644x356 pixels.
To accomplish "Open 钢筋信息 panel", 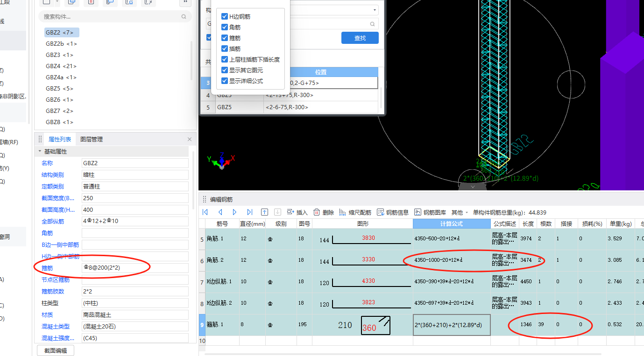I will point(393,212).
